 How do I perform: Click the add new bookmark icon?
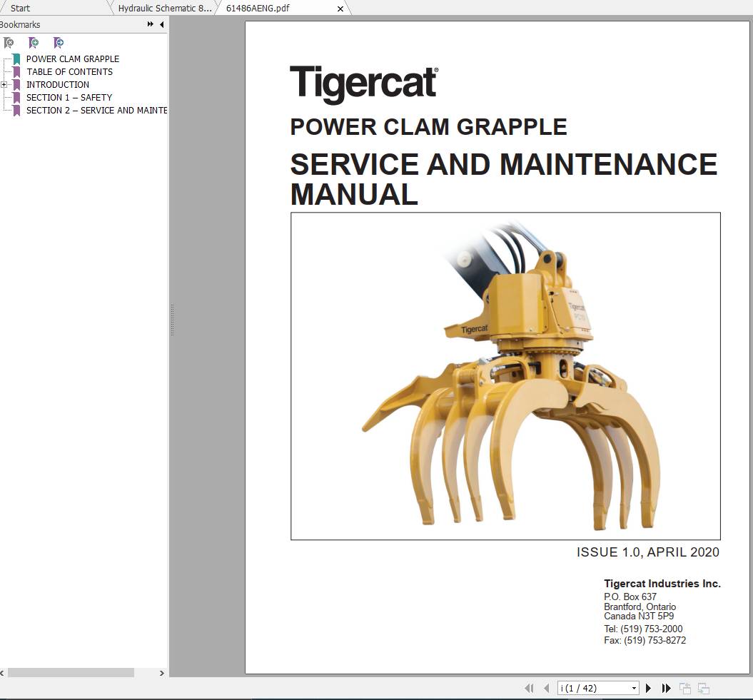coord(34,43)
